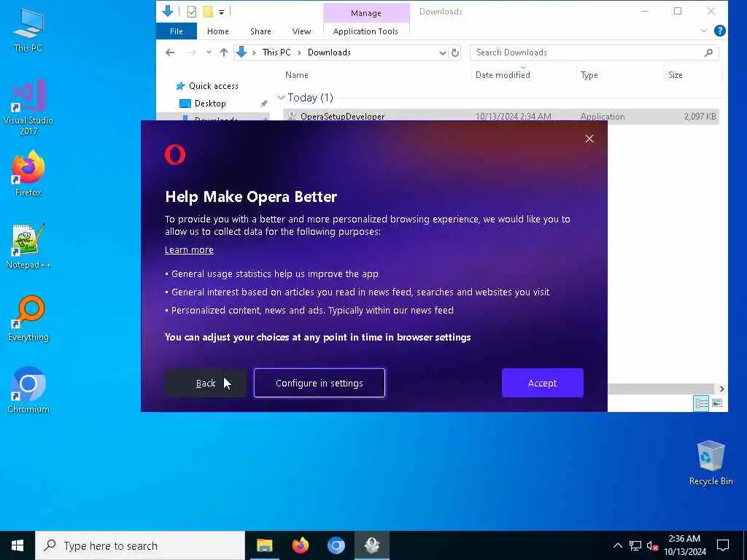The width and height of the screenshot is (747, 560).
Task: Click New folder icon in quick access toolbar
Action: point(208,12)
